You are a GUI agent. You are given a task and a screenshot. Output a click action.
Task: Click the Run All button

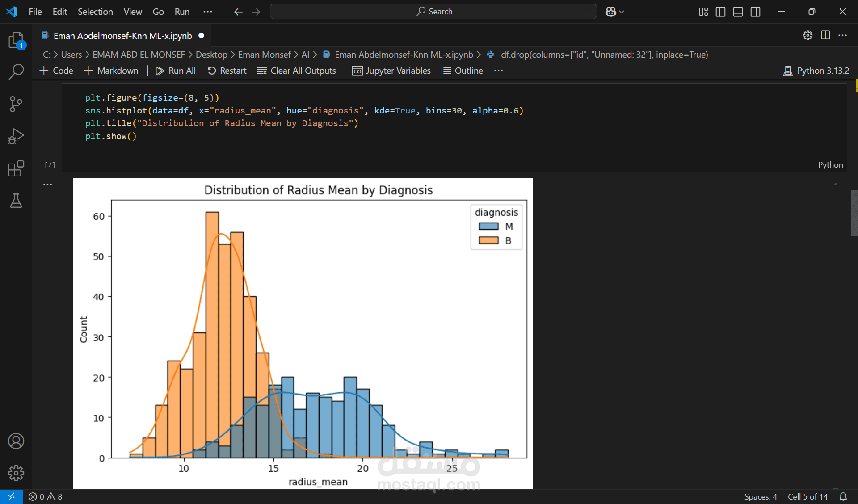coord(176,71)
